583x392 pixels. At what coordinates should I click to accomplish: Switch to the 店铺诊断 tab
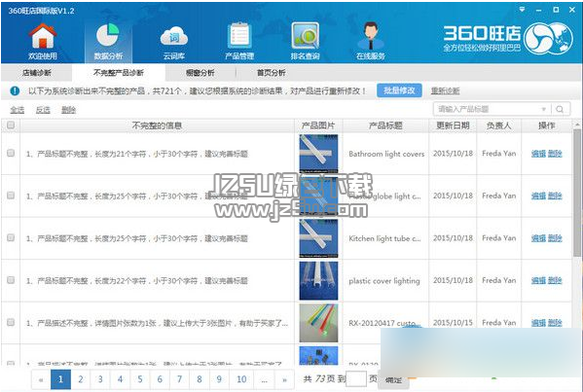tap(36, 73)
